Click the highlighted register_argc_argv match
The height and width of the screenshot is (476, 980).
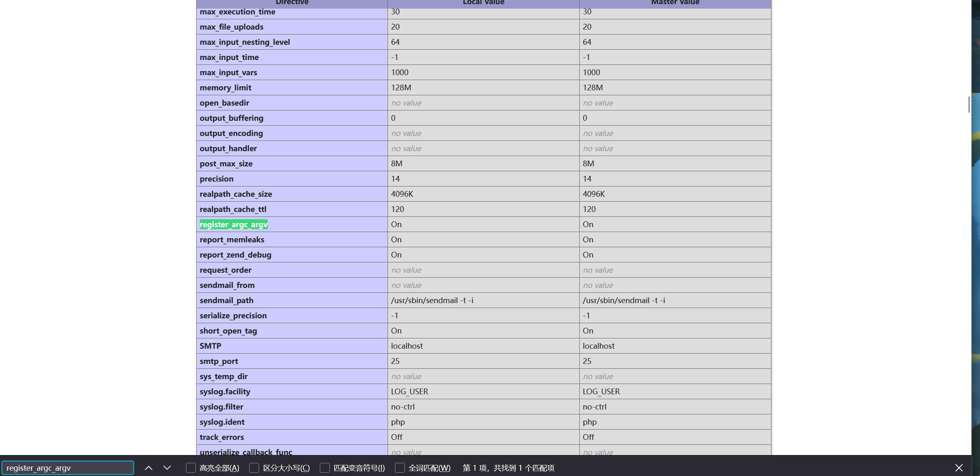click(x=234, y=225)
